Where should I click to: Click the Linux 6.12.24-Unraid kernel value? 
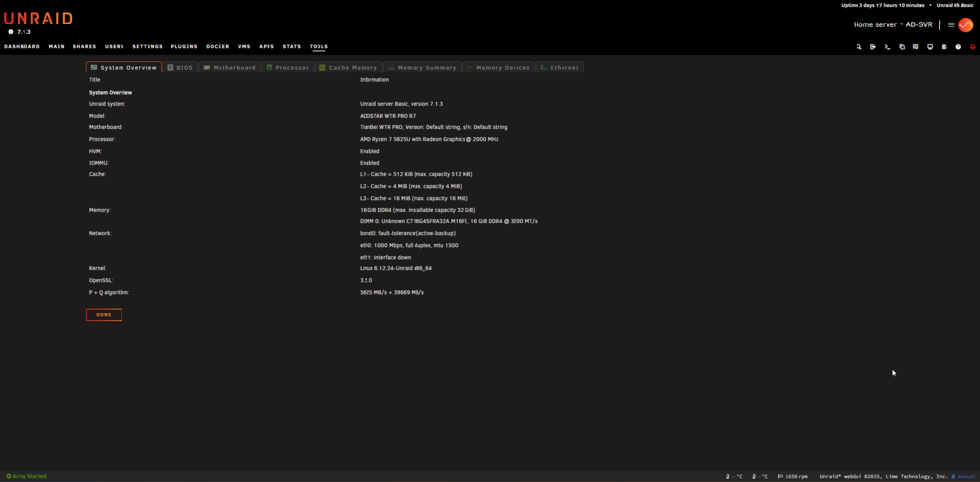tap(396, 268)
